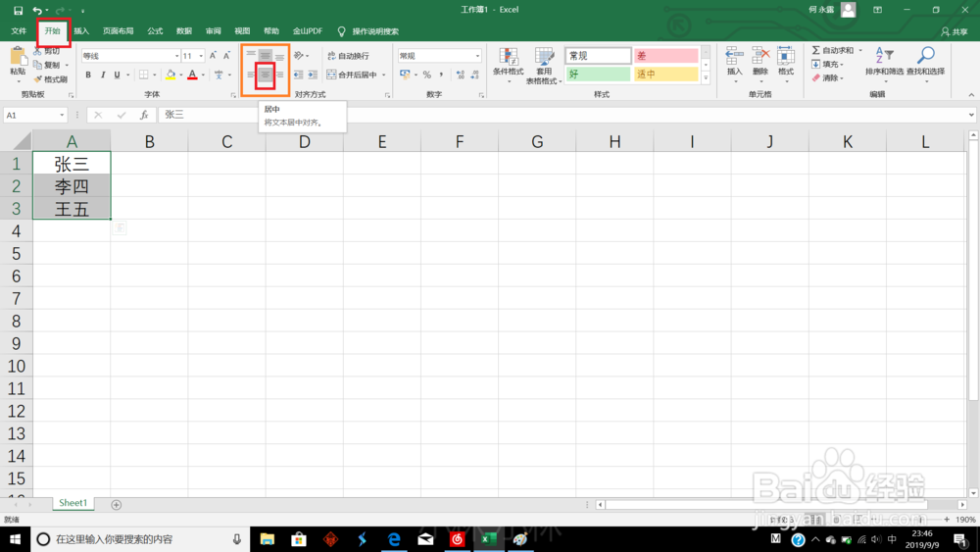Click the accounting number format icon
The width and height of the screenshot is (980, 552).
(405, 75)
